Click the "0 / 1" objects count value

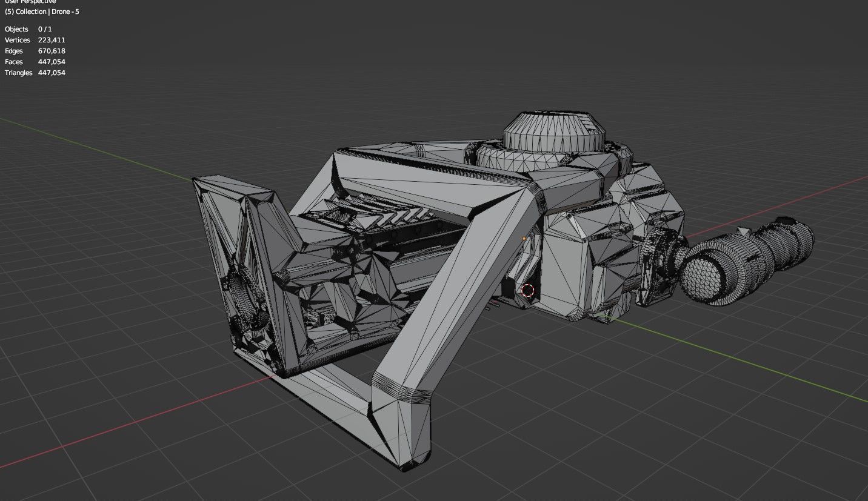45,29
